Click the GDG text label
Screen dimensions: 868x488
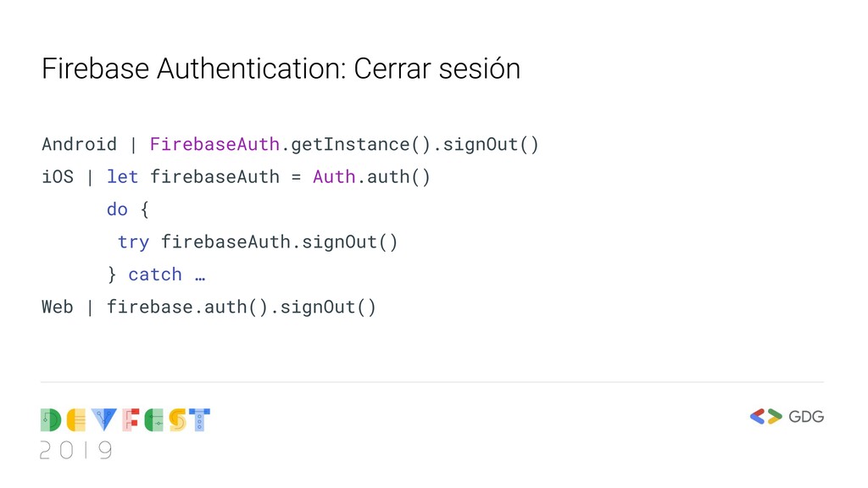click(806, 416)
